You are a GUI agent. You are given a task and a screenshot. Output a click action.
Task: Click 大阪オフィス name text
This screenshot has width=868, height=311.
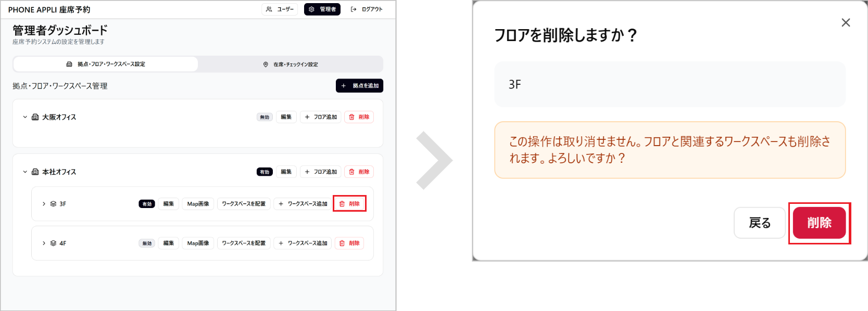59,117
